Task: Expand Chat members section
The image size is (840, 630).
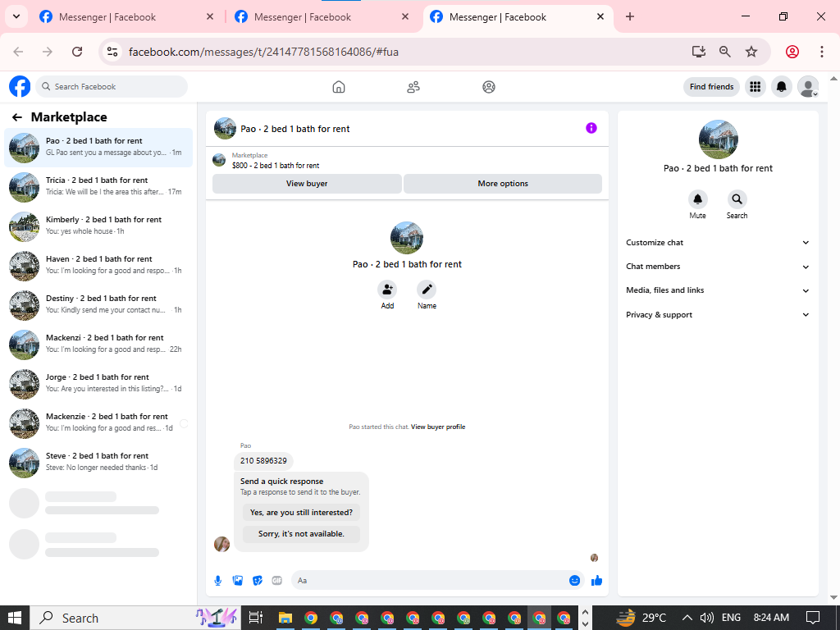Action: coord(718,267)
